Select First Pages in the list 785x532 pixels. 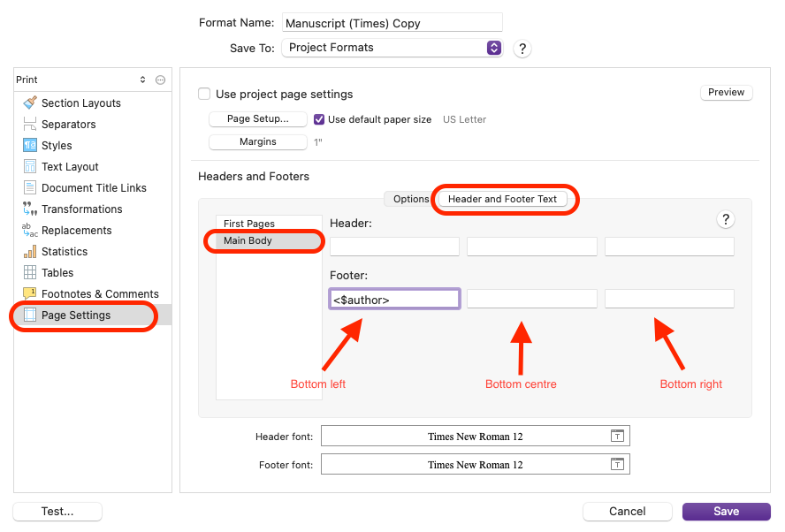249,224
